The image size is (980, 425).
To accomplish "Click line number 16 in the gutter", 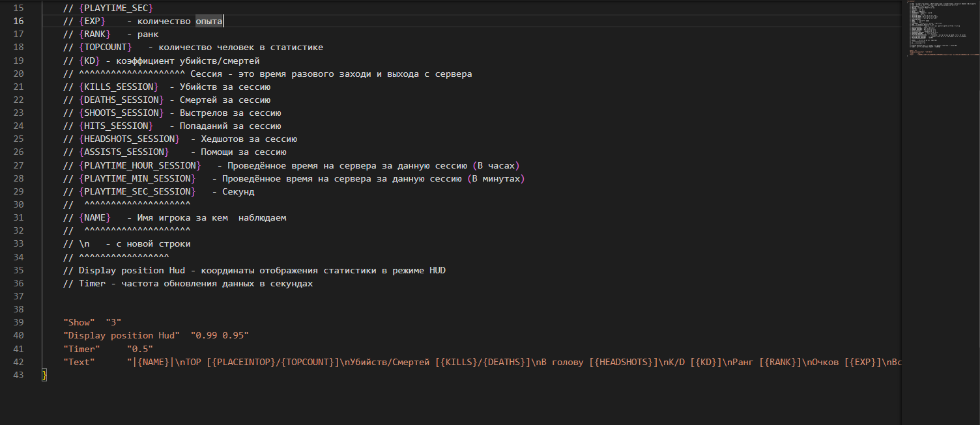I will point(18,21).
